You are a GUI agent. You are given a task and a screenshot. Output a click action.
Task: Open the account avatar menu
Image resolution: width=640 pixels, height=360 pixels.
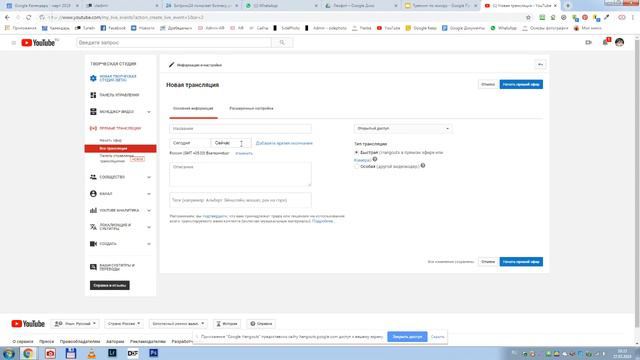pos(619,42)
